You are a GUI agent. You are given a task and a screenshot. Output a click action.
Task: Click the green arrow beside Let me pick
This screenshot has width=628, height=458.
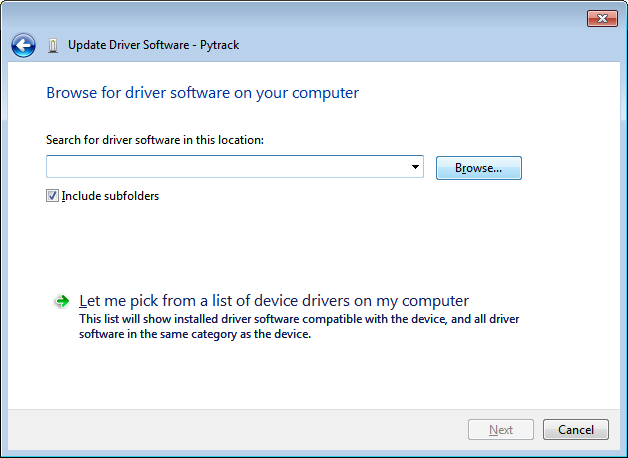click(62, 301)
